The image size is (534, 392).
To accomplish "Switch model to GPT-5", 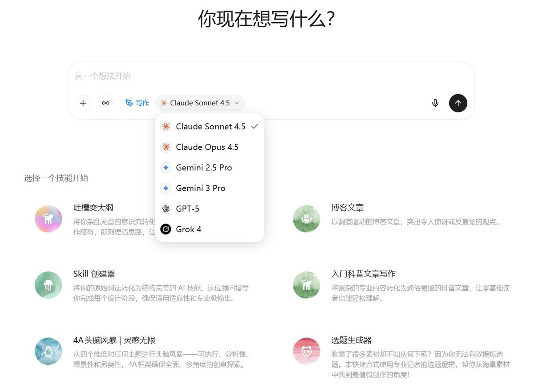I will [x=210, y=208].
